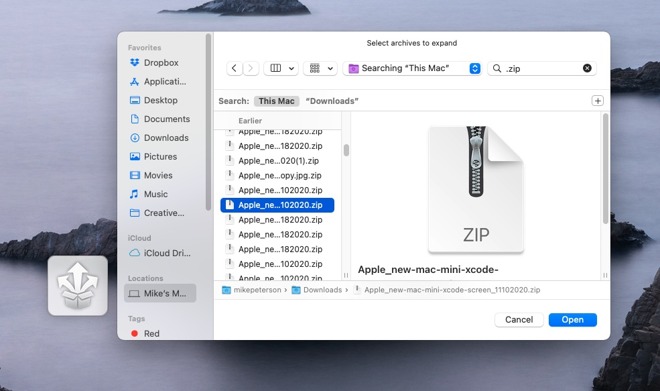Click the large ZIP preview icon

click(x=476, y=189)
